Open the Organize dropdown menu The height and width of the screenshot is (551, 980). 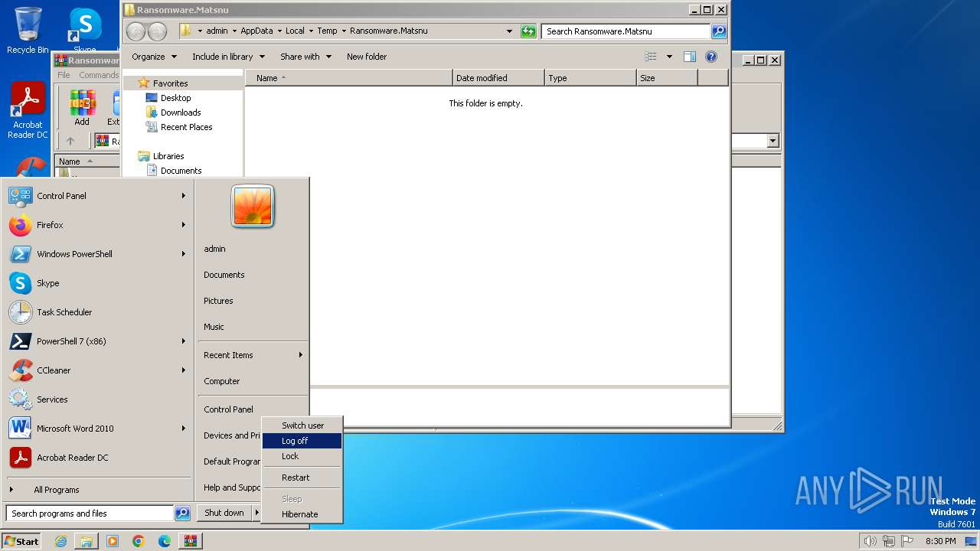(154, 57)
